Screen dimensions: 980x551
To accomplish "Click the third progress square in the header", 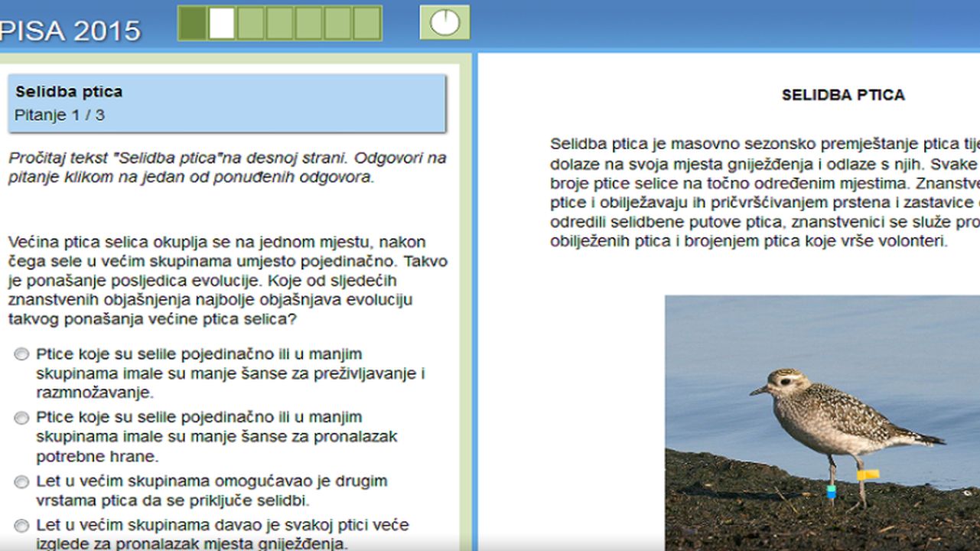I will [251, 23].
